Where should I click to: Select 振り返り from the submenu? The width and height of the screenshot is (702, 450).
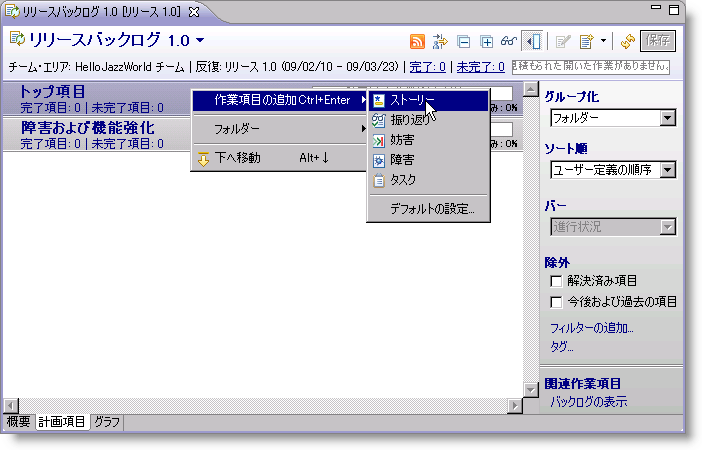(x=428, y=120)
